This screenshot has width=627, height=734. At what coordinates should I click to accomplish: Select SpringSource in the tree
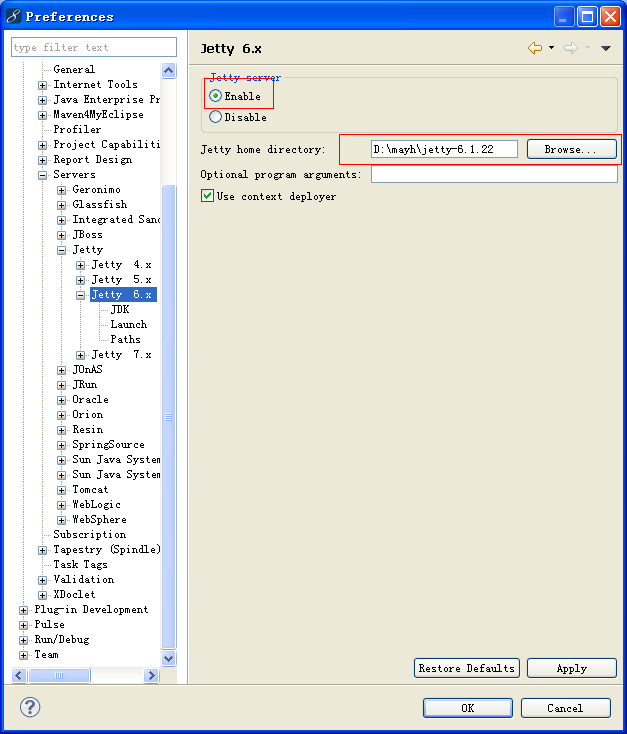click(109, 444)
